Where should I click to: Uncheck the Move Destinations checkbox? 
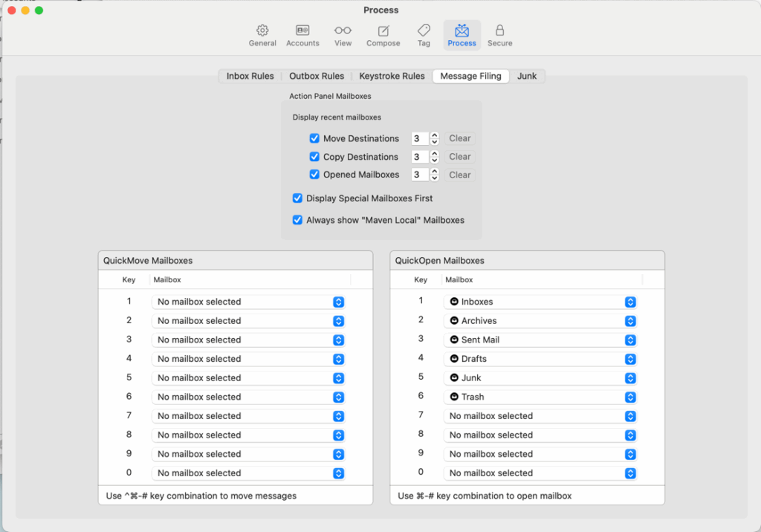314,138
